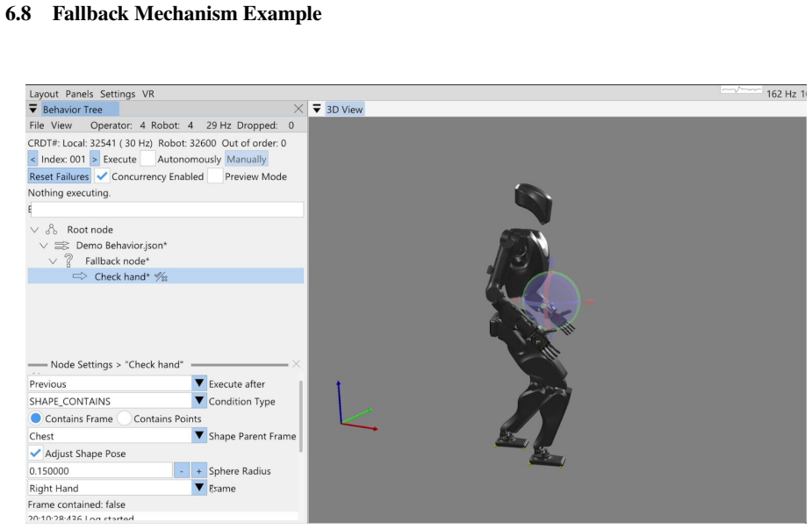This screenshot has height=529, width=812.
Task: Select the 3D View panel tab
Action: tap(344, 109)
